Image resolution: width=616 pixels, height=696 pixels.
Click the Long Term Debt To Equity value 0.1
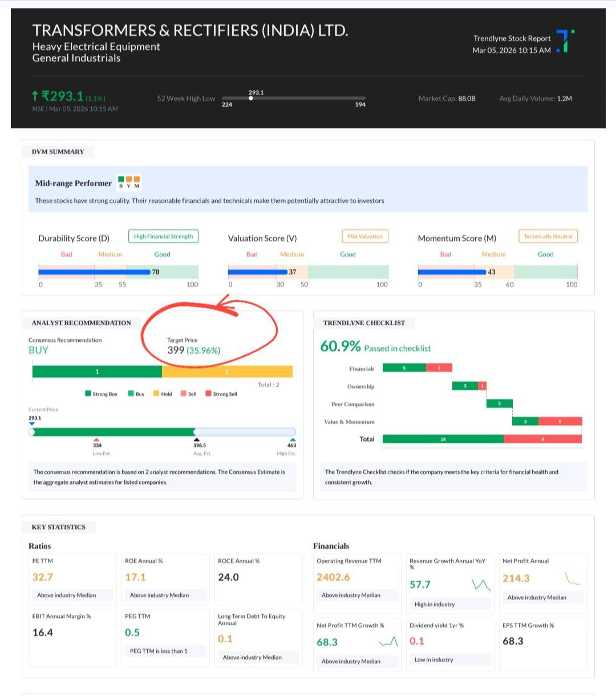225,639
